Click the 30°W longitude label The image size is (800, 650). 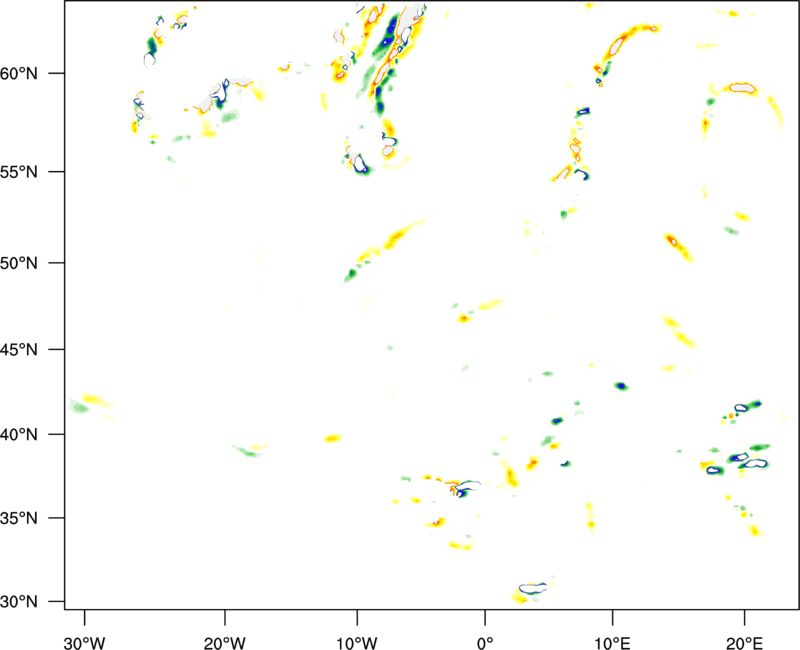point(85,642)
